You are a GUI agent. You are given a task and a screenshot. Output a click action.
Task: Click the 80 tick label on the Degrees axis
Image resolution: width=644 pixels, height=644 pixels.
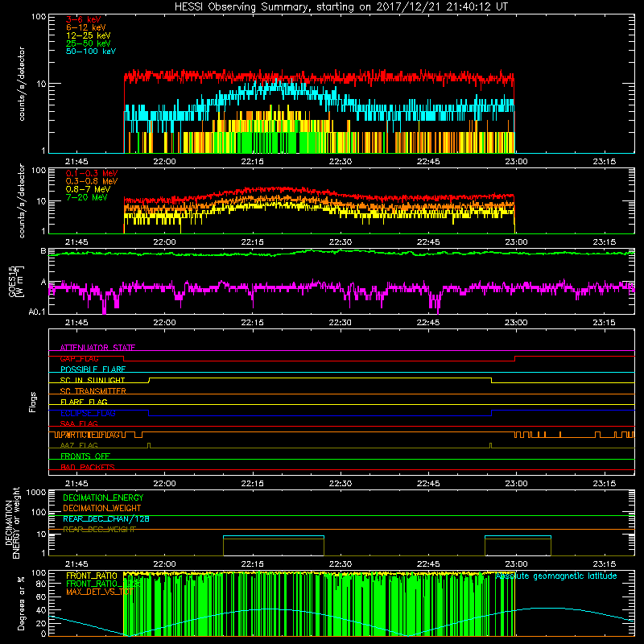coord(41,584)
